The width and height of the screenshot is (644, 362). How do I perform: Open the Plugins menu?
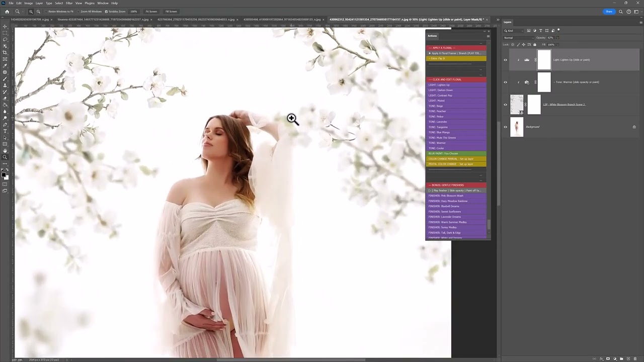click(x=90, y=3)
